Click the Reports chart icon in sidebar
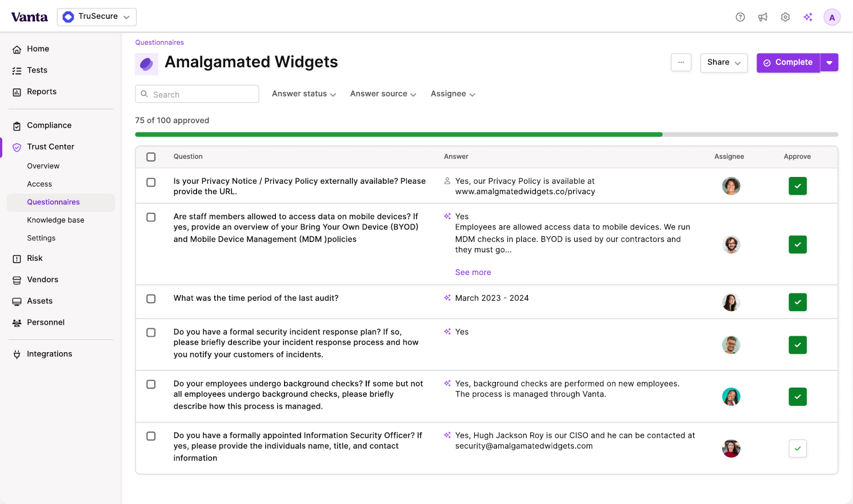Image resolution: width=853 pixels, height=504 pixels. click(x=17, y=92)
